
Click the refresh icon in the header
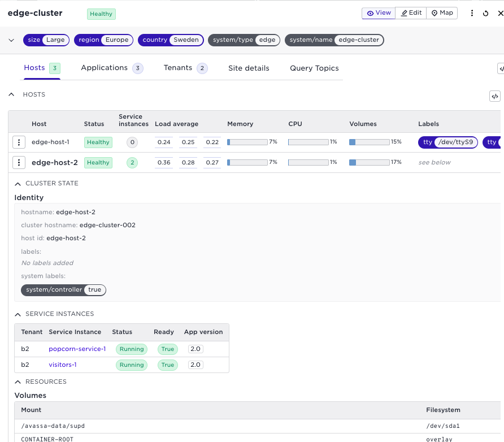pos(486,14)
